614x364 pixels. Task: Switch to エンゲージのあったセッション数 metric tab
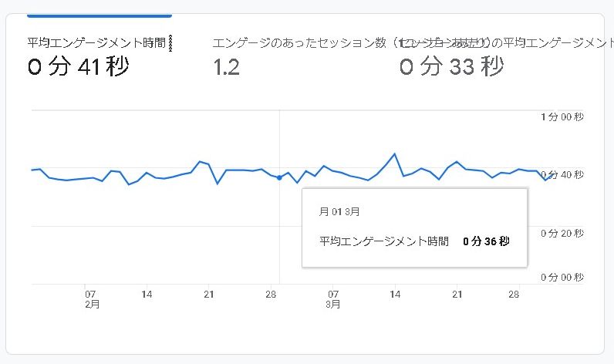point(299,42)
